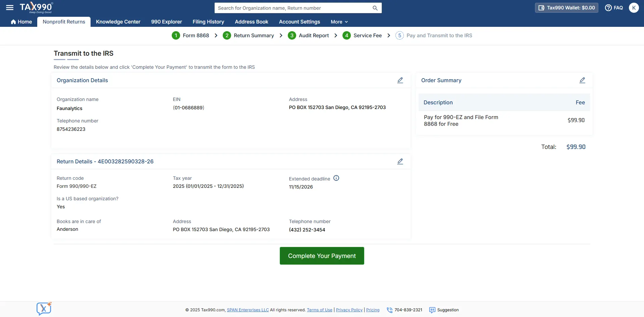Edit Return Details with pencil icon
The height and width of the screenshot is (317, 644).
point(400,161)
